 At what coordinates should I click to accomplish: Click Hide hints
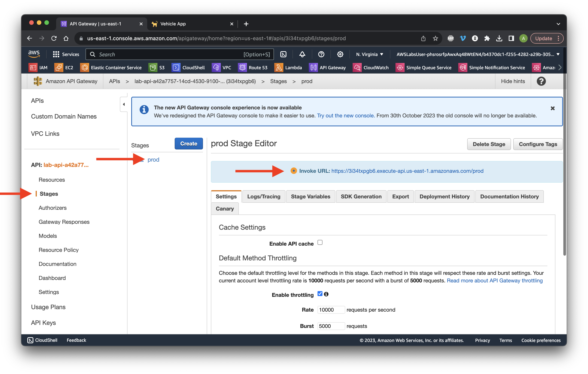[x=513, y=81]
